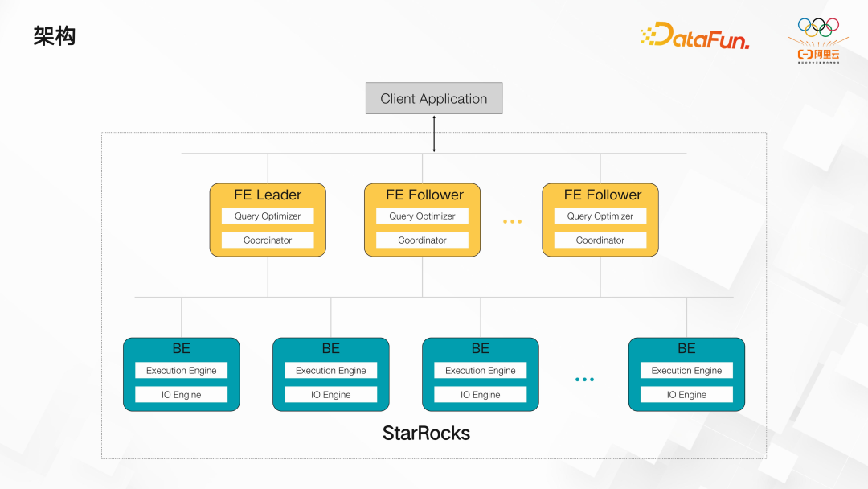Click the DataFun logo
Image resolution: width=868 pixels, height=489 pixels.
(694, 35)
